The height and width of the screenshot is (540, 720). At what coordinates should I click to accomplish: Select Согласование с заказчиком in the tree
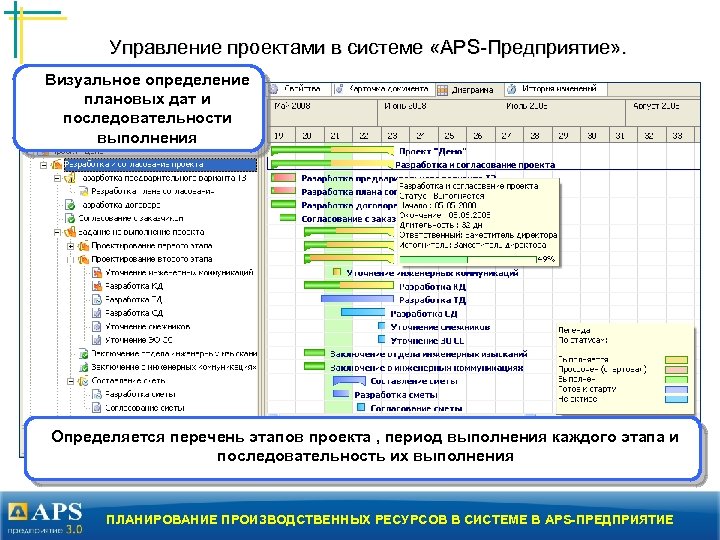(131, 219)
